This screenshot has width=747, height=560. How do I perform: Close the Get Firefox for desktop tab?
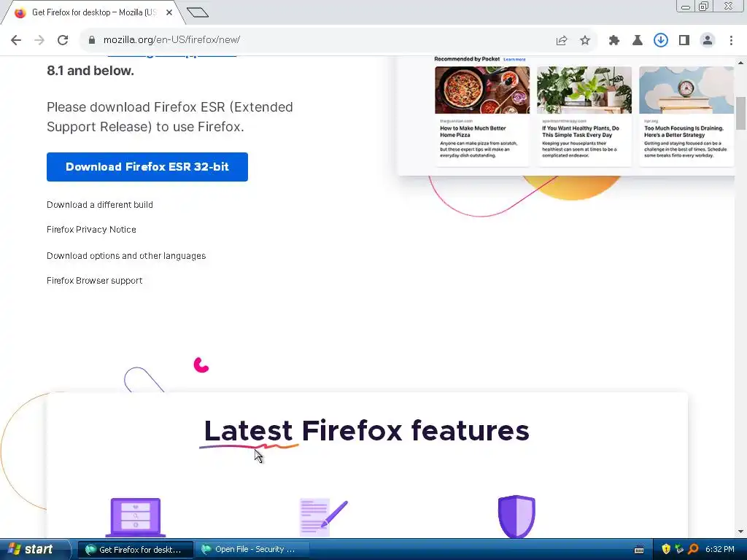(169, 13)
